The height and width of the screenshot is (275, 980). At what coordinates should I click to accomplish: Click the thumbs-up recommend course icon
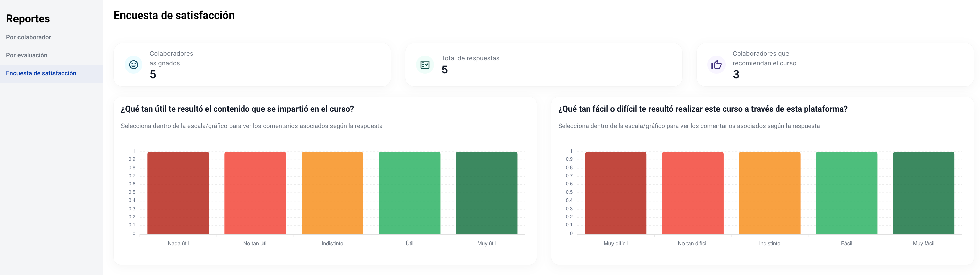[x=716, y=65]
